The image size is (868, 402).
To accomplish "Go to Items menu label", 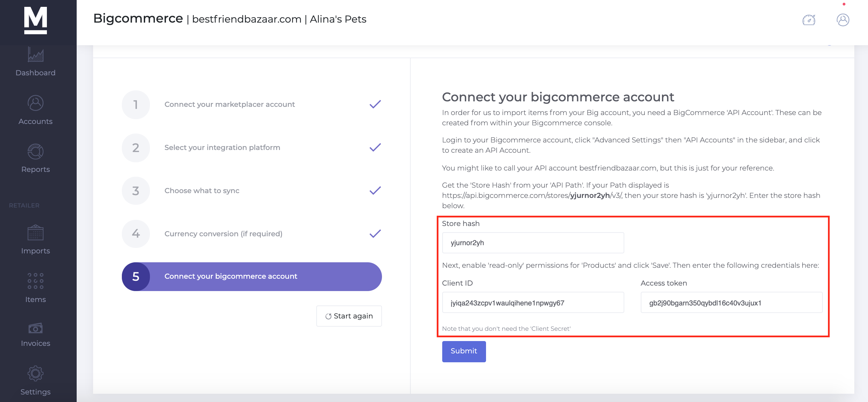I will [36, 299].
